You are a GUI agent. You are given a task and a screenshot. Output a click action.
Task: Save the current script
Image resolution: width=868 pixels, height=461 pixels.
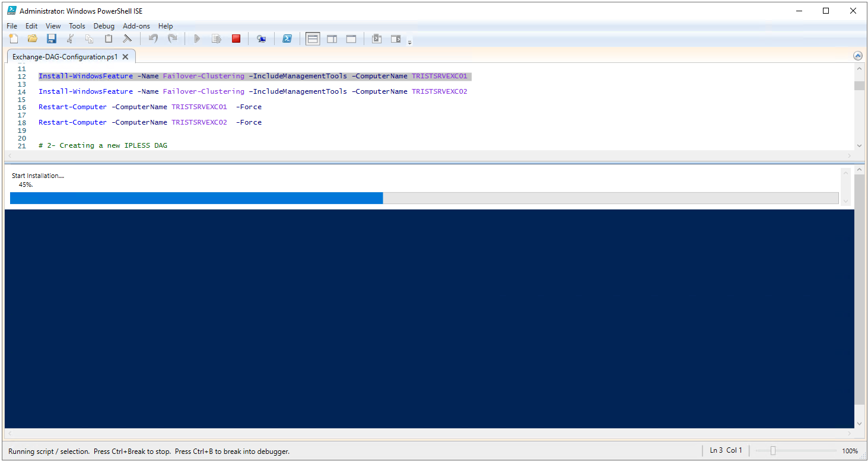coord(52,39)
